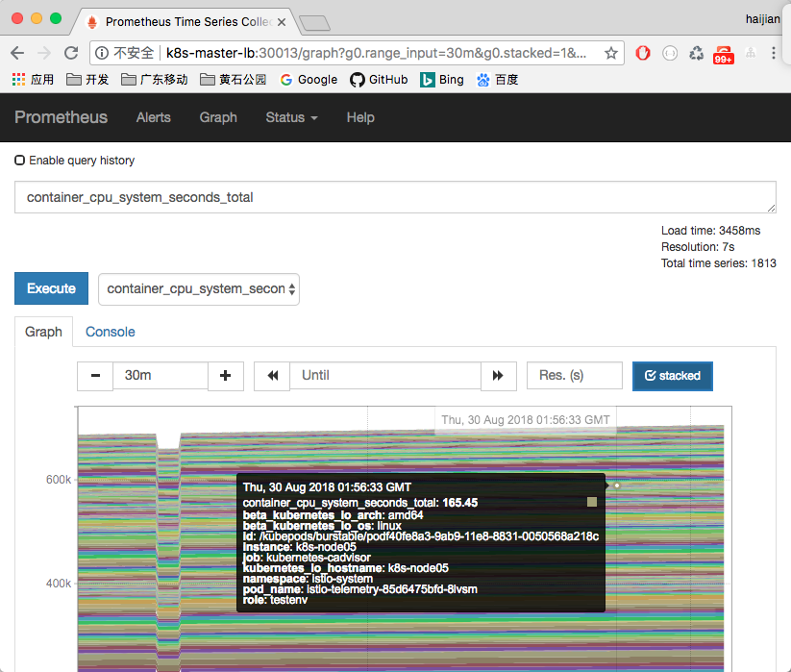Viewport: 791px width, 672px height.
Task: Click the Res. (s) resolution field
Action: (574, 376)
